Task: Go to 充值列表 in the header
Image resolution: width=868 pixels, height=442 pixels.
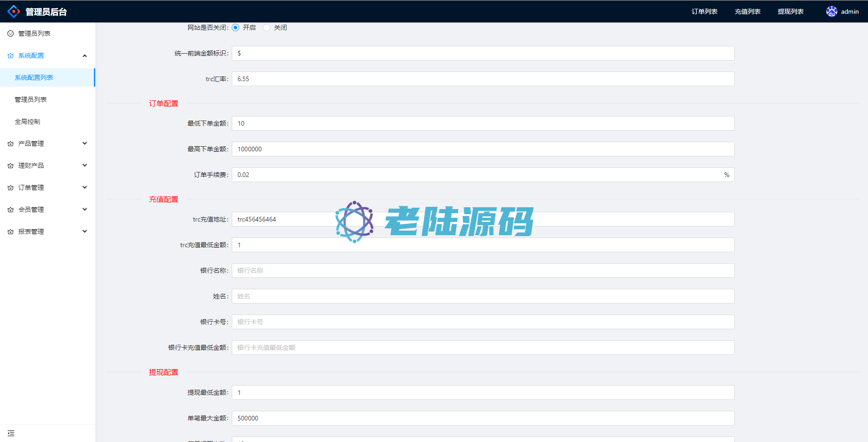Action: 747,11
